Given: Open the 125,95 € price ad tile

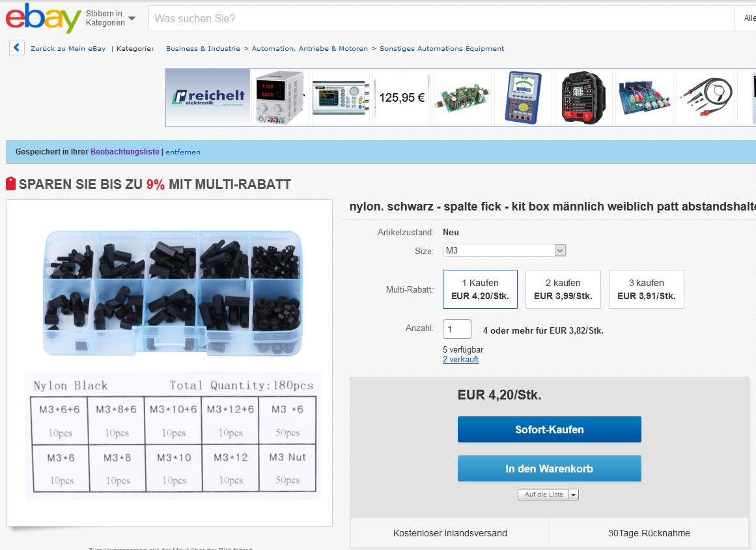Looking at the screenshot, I should pyautogui.click(x=402, y=98).
